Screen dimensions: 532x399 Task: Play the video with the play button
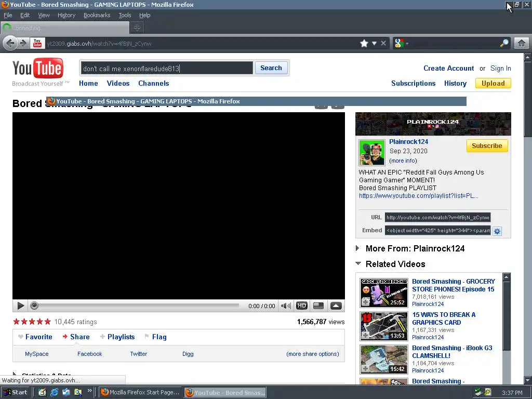click(20, 305)
